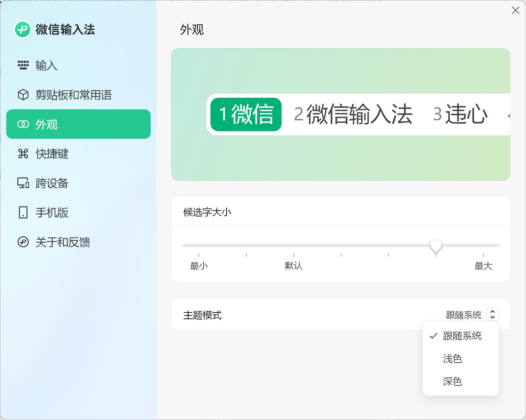Switch to the 快捷键 tab

click(x=52, y=154)
